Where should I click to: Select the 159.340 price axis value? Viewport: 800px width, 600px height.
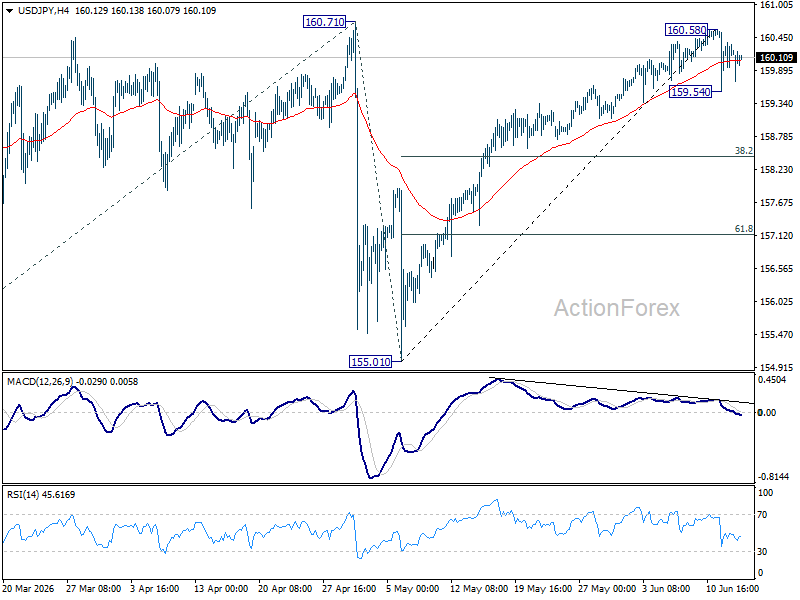click(776, 104)
